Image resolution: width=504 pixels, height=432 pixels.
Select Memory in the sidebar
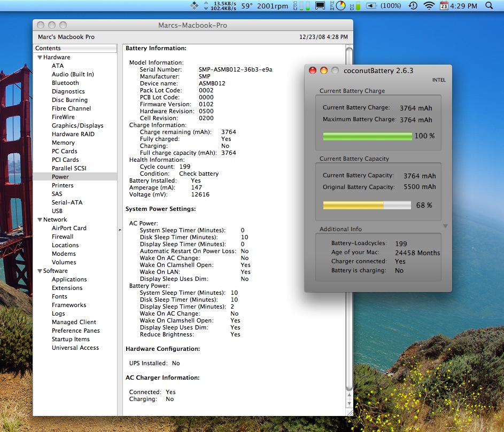[x=63, y=143]
